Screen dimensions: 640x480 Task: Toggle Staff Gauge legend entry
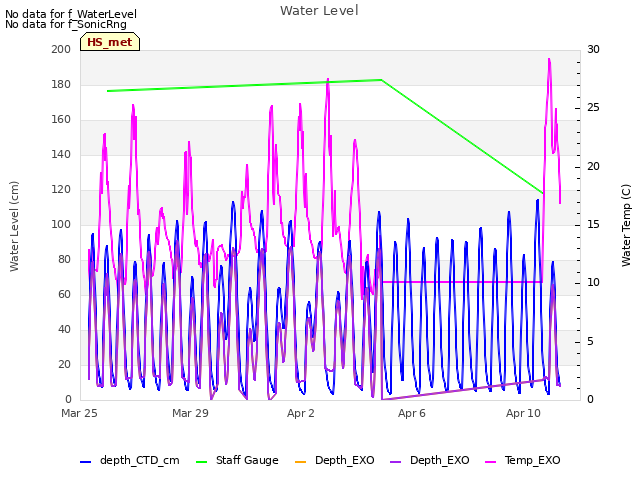click(x=237, y=460)
